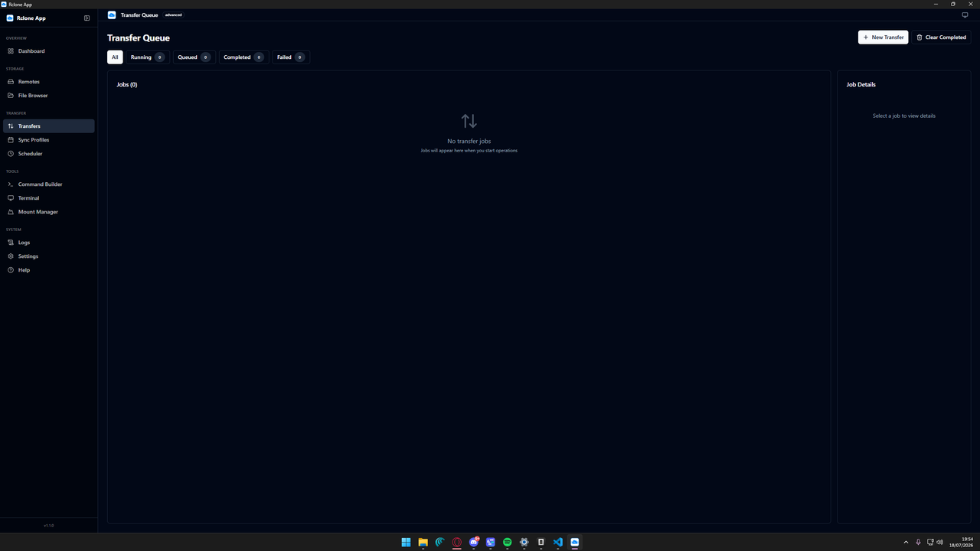Image resolution: width=980 pixels, height=551 pixels.
Task: Go to Sync Profiles
Action: click(x=48, y=140)
